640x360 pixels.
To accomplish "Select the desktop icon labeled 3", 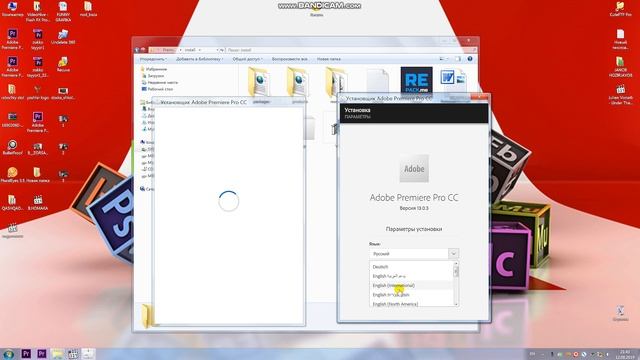I will point(63,176).
